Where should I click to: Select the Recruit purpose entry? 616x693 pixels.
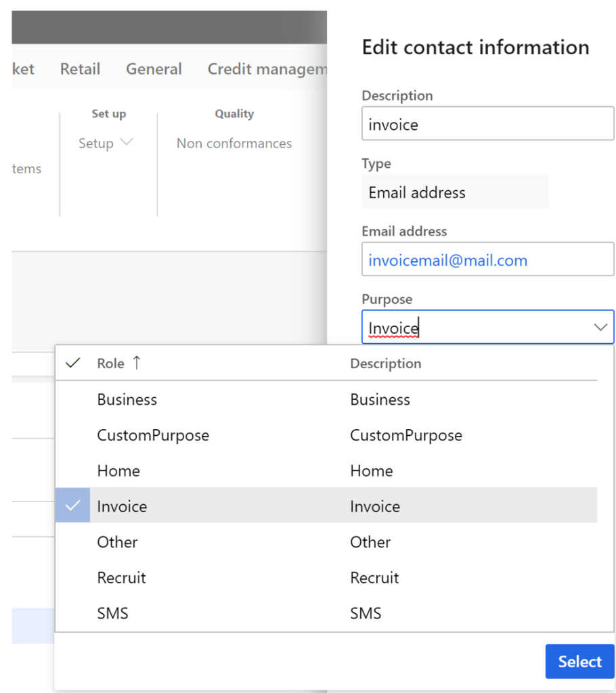click(x=121, y=577)
